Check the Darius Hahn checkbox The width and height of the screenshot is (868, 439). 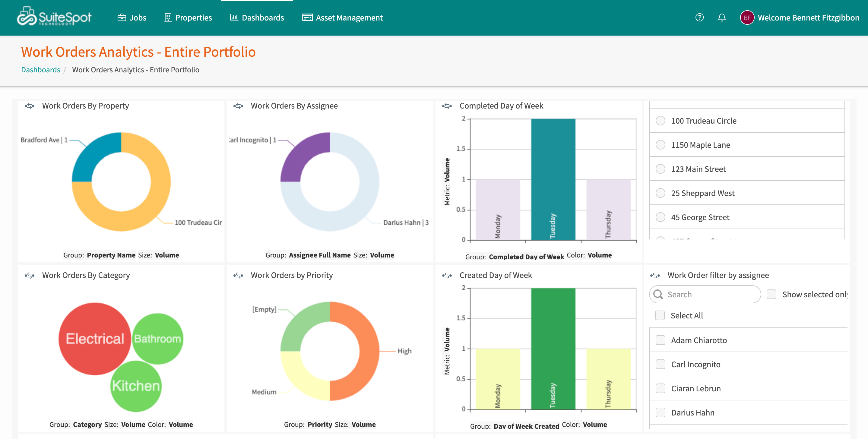coord(660,412)
